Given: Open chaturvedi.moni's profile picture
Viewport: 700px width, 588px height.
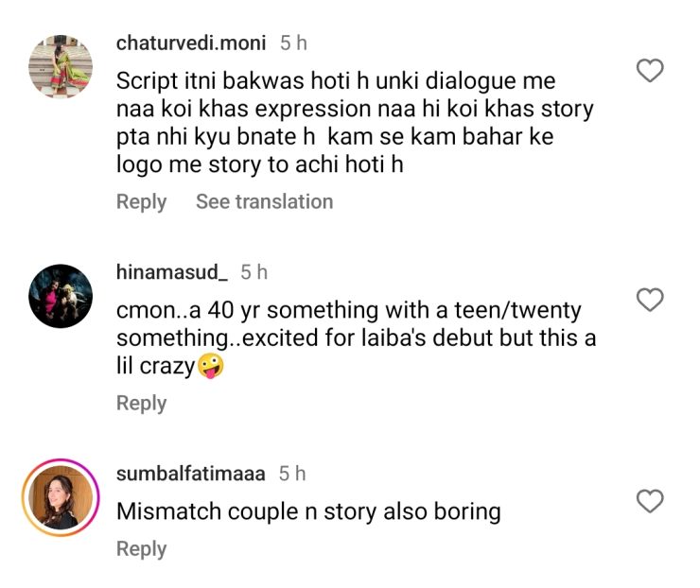Looking at the screenshot, I should pos(61,66).
